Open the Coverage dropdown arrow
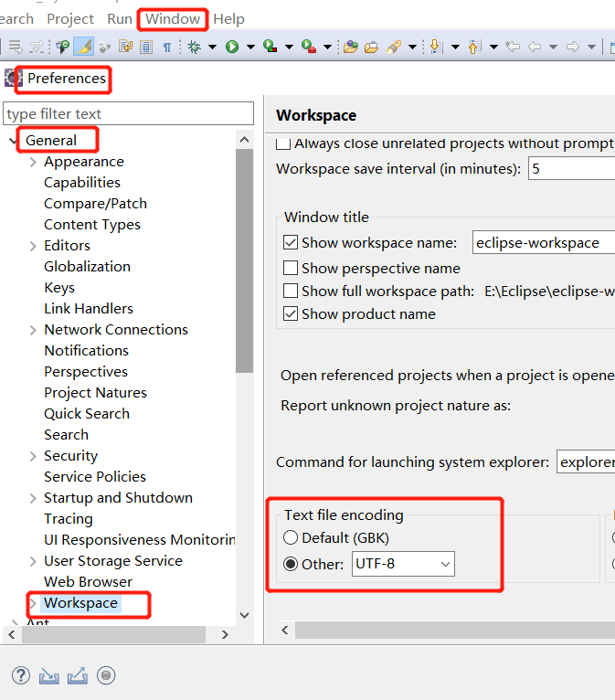Viewport: 615px width, 700px height. 289,47
